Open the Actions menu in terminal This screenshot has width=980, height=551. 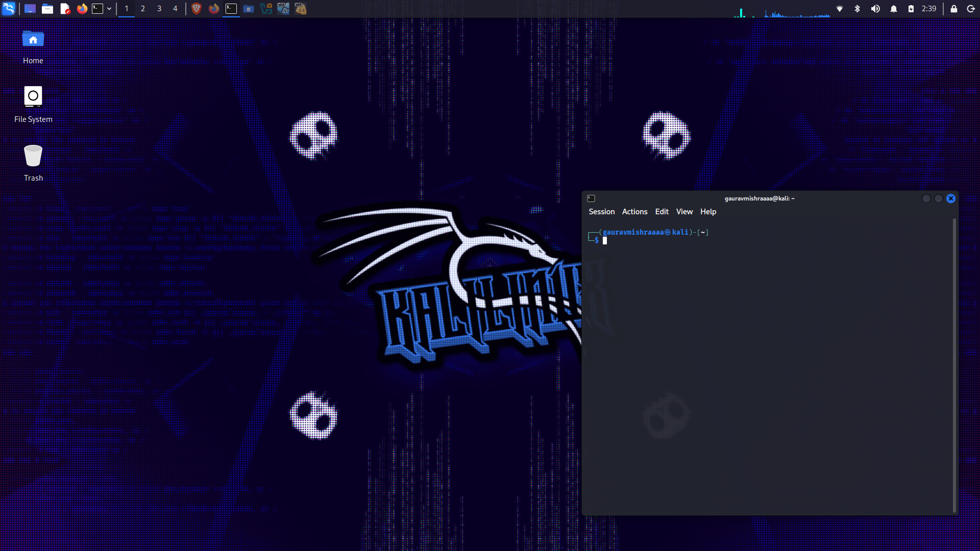pos(634,212)
